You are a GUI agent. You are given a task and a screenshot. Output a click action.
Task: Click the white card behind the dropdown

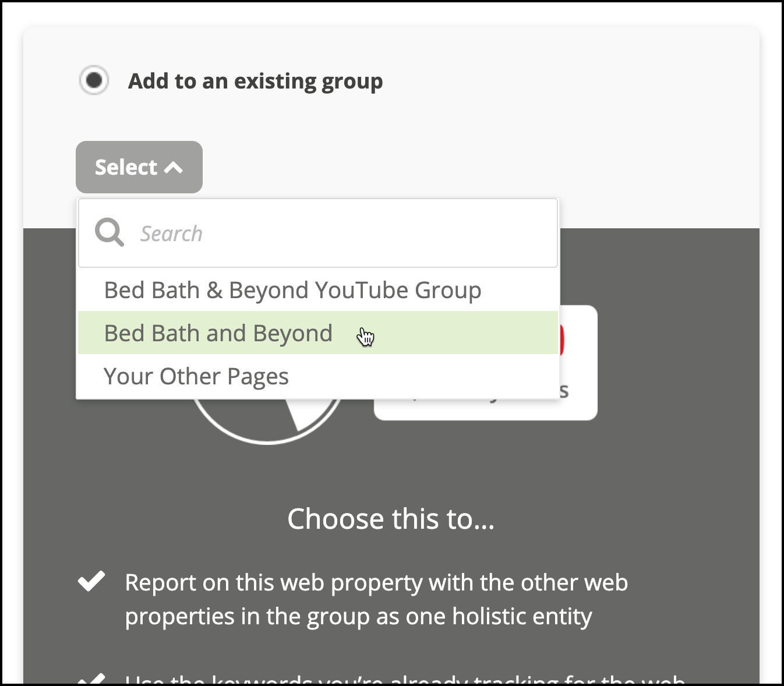578,362
